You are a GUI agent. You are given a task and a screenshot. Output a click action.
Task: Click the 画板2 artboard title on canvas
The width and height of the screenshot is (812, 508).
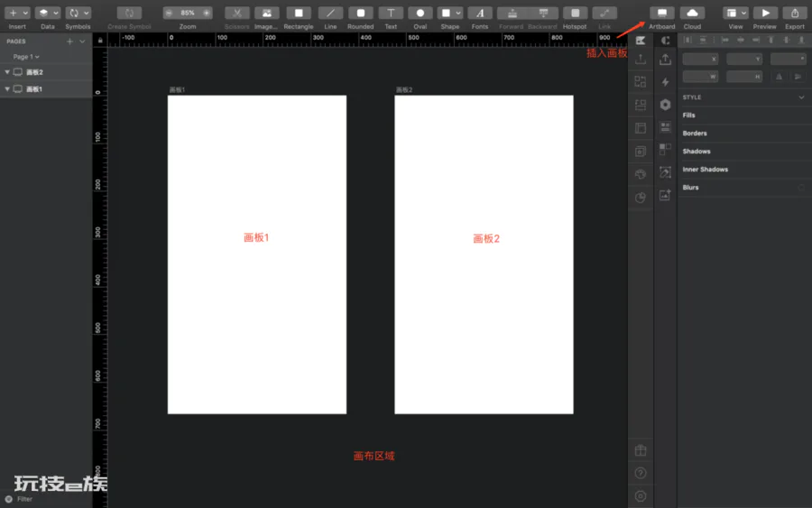coord(404,90)
